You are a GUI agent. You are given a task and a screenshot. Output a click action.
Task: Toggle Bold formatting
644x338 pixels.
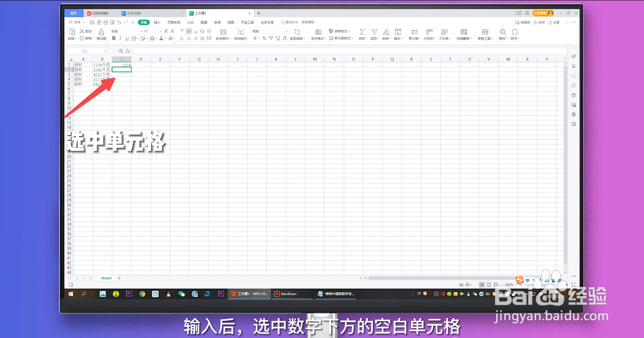114,39
